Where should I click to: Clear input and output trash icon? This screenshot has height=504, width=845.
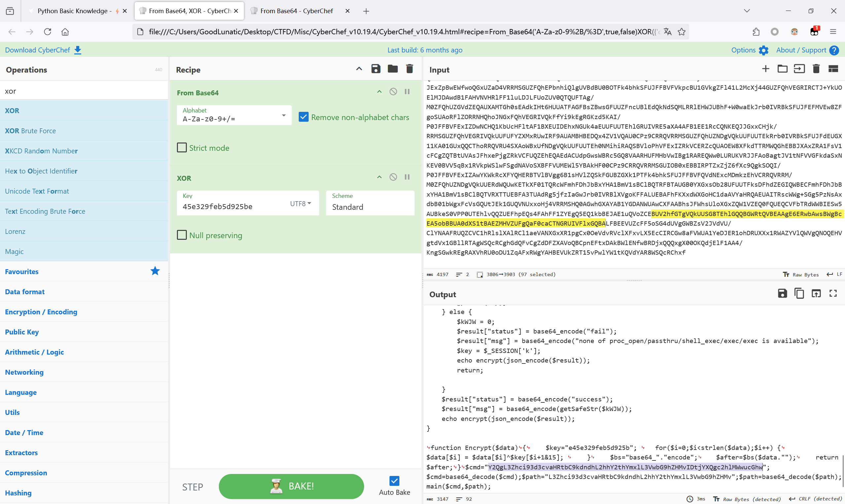tap(816, 69)
